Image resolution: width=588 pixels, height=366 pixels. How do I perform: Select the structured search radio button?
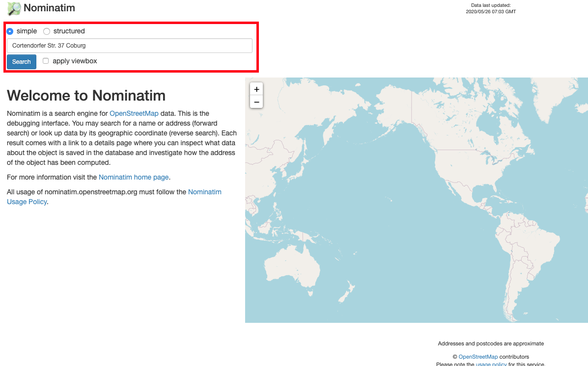[47, 31]
